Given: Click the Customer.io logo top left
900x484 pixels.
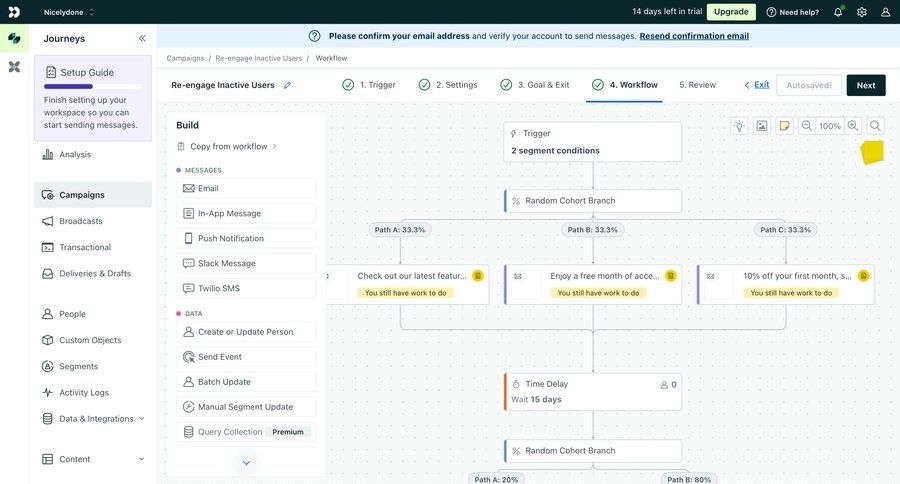Looking at the screenshot, I should pyautogui.click(x=14, y=12).
